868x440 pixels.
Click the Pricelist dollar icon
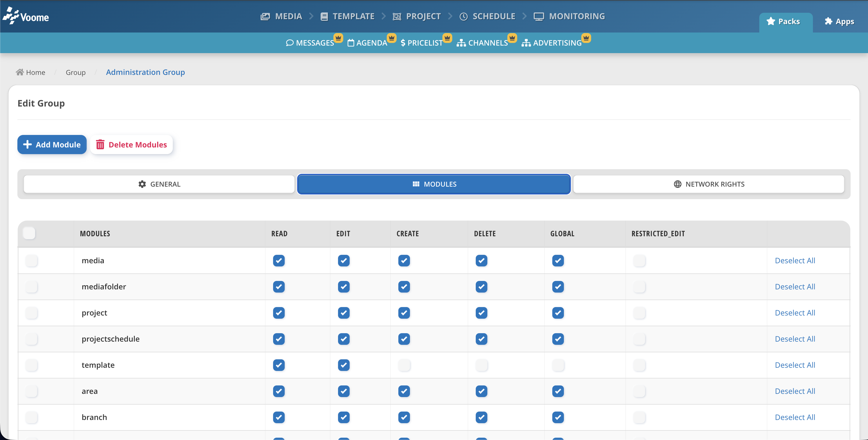[x=403, y=43]
